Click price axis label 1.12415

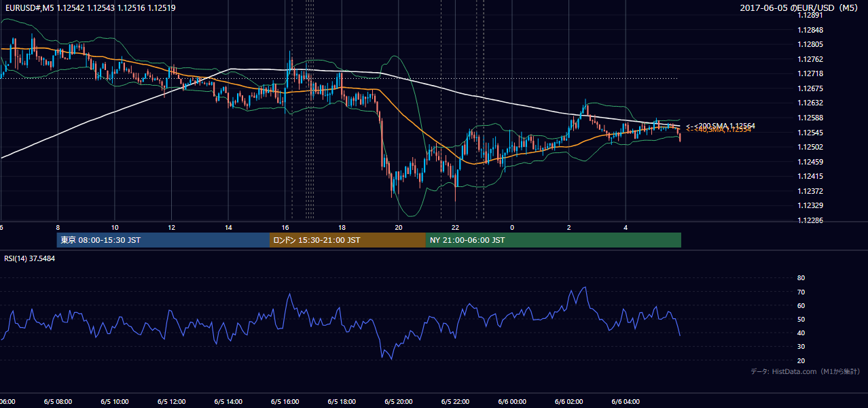pyautogui.click(x=810, y=176)
